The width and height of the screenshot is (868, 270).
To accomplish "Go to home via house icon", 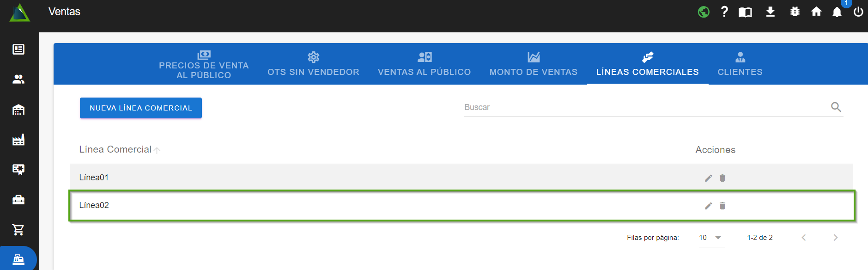I will tap(816, 12).
